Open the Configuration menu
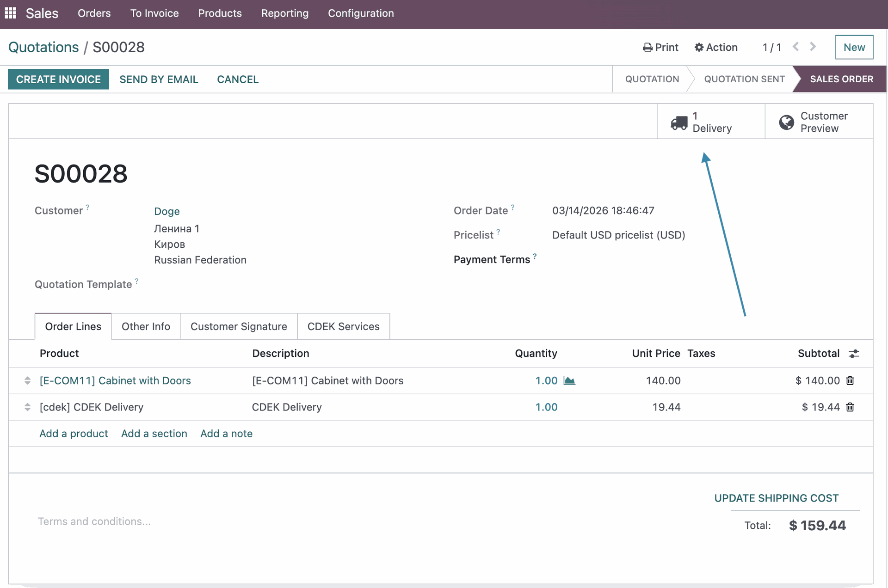 [x=361, y=13]
